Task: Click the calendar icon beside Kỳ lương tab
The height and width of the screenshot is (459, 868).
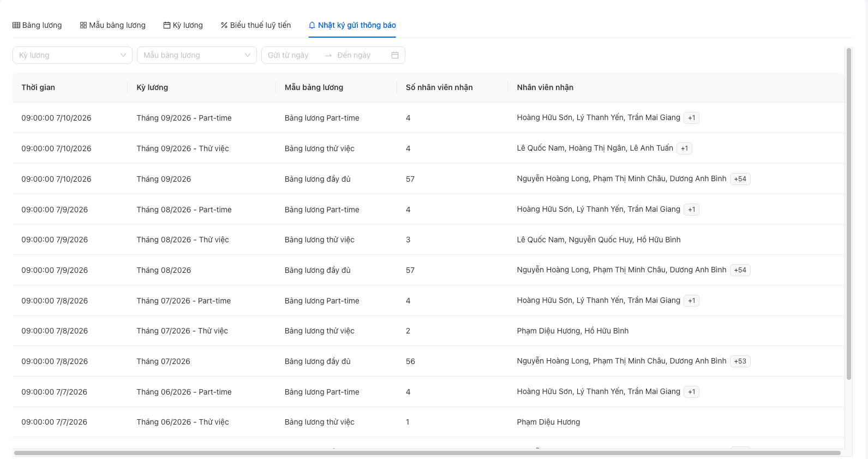Action: pyautogui.click(x=167, y=25)
